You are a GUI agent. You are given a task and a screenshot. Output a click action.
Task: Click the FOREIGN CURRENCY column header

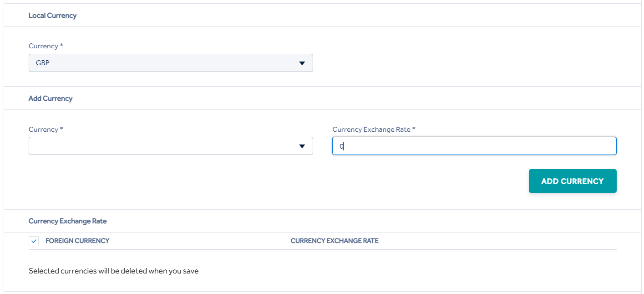[x=77, y=241]
